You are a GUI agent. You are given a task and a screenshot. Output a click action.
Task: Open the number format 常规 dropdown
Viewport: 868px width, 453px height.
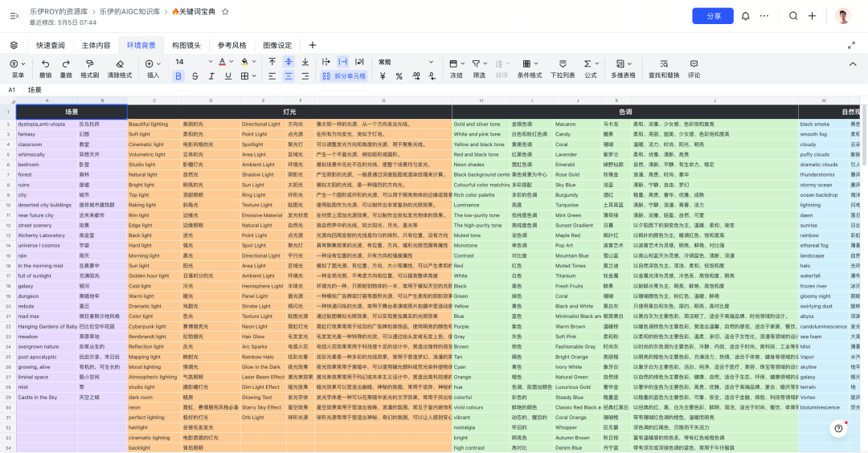(405, 62)
